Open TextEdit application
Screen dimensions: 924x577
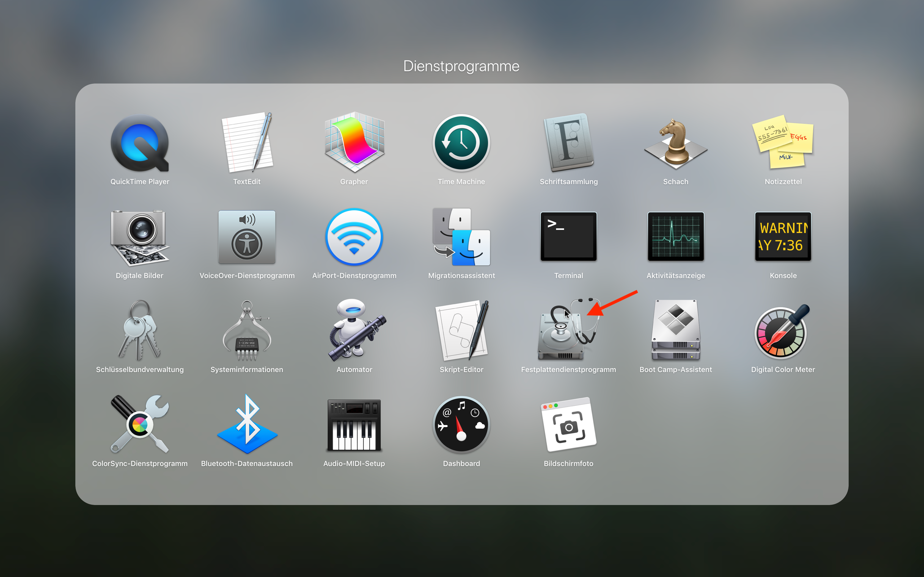click(x=247, y=143)
